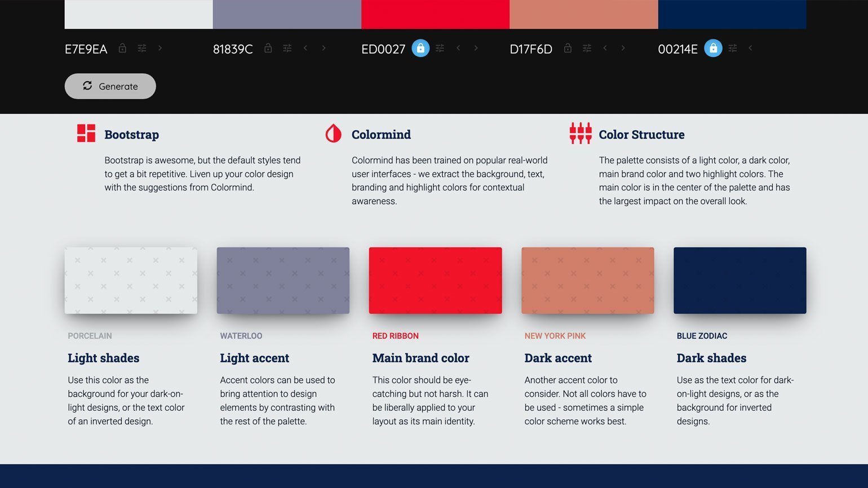The image size is (868, 488).
Task: Move D17F6D color right with arrow
Action: coord(623,48)
